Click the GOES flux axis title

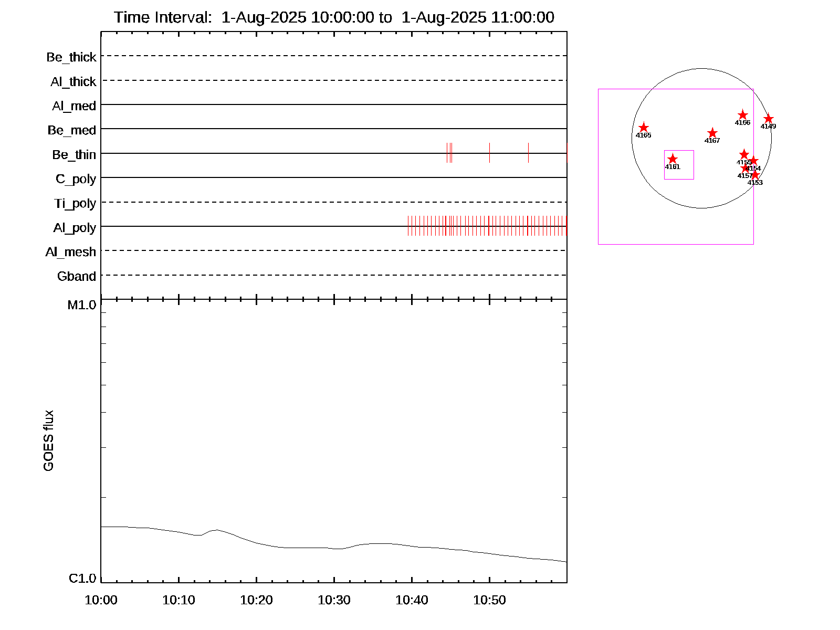(48, 440)
